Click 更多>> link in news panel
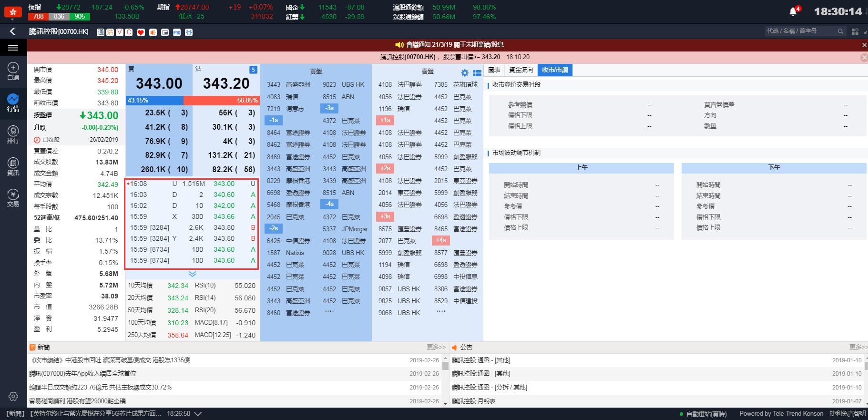Image resolution: width=868 pixels, height=420 pixels. tap(436, 347)
